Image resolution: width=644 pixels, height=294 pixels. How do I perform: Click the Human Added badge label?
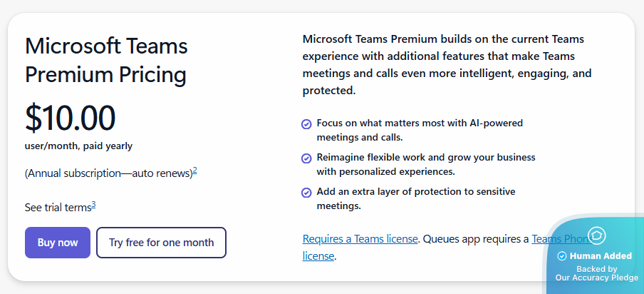tap(602, 256)
